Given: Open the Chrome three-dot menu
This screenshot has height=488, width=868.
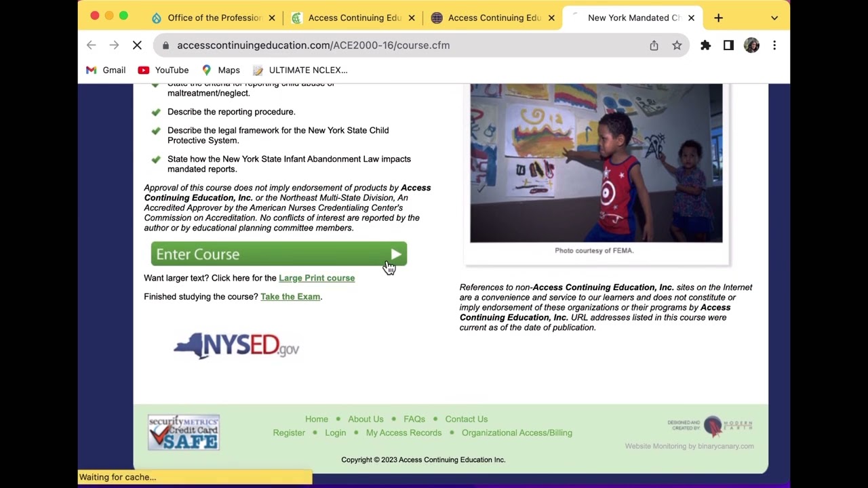Looking at the screenshot, I should (x=774, y=45).
